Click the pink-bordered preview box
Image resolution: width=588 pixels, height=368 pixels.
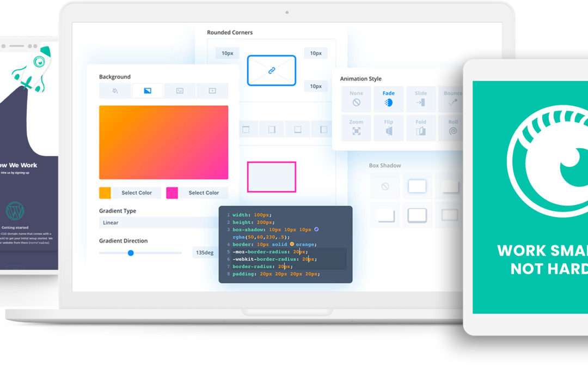coord(272,177)
